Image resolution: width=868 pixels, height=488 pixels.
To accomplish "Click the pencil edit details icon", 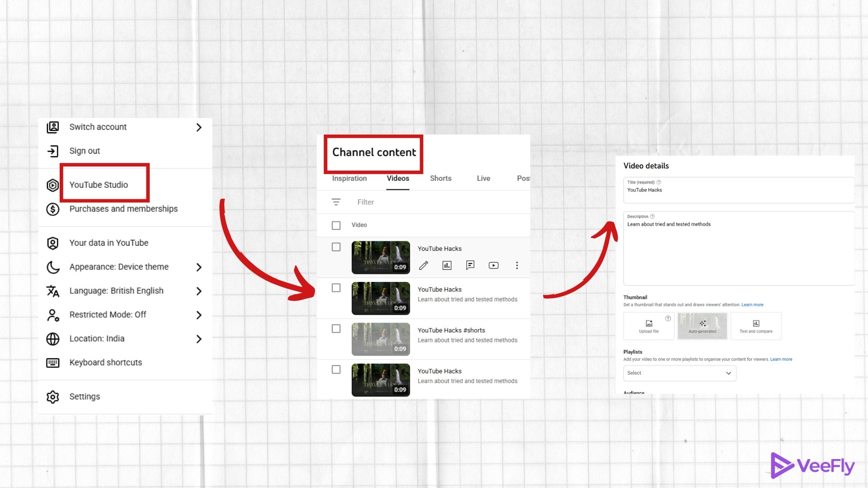I will pos(424,266).
